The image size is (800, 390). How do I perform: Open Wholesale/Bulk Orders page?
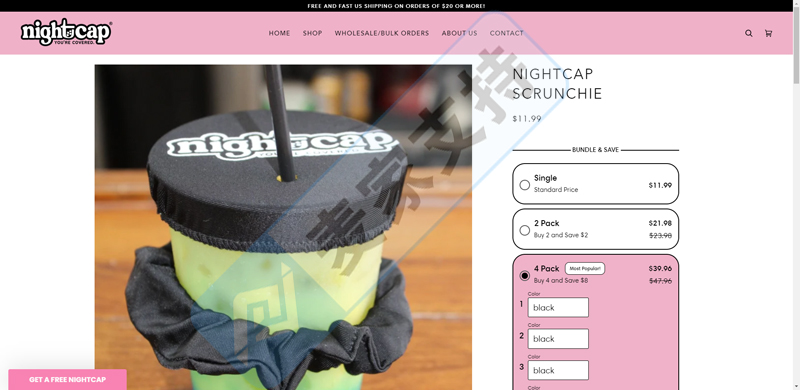382,33
